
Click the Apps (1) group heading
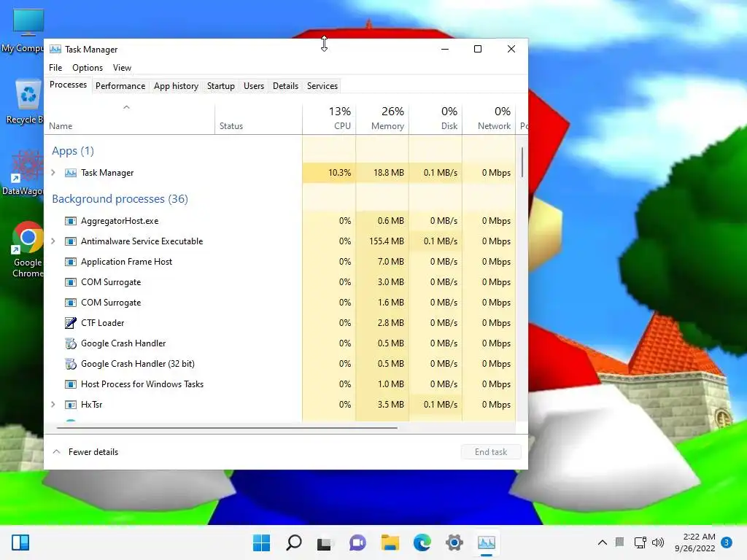[73, 150]
